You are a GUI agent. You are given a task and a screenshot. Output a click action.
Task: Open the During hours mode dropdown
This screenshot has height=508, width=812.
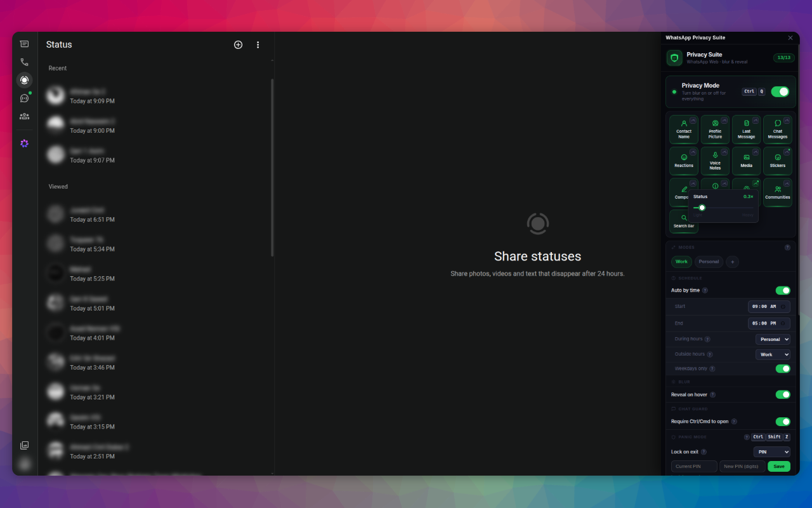pos(773,339)
